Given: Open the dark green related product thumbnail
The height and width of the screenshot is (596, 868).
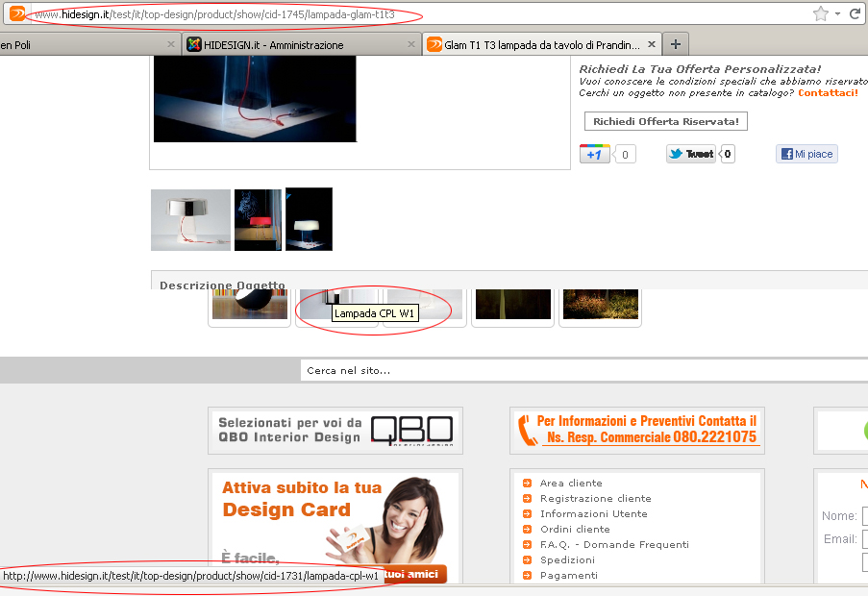Looking at the screenshot, I should (x=513, y=305).
